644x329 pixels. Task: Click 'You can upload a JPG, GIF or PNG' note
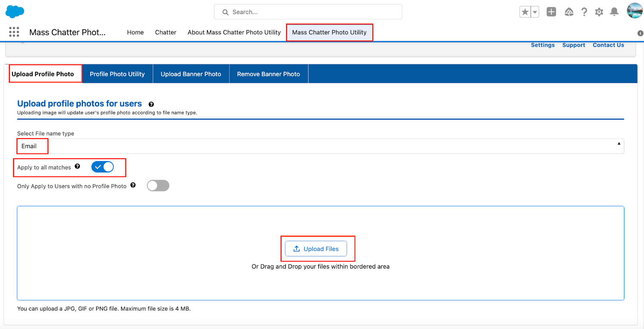tap(104, 309)
